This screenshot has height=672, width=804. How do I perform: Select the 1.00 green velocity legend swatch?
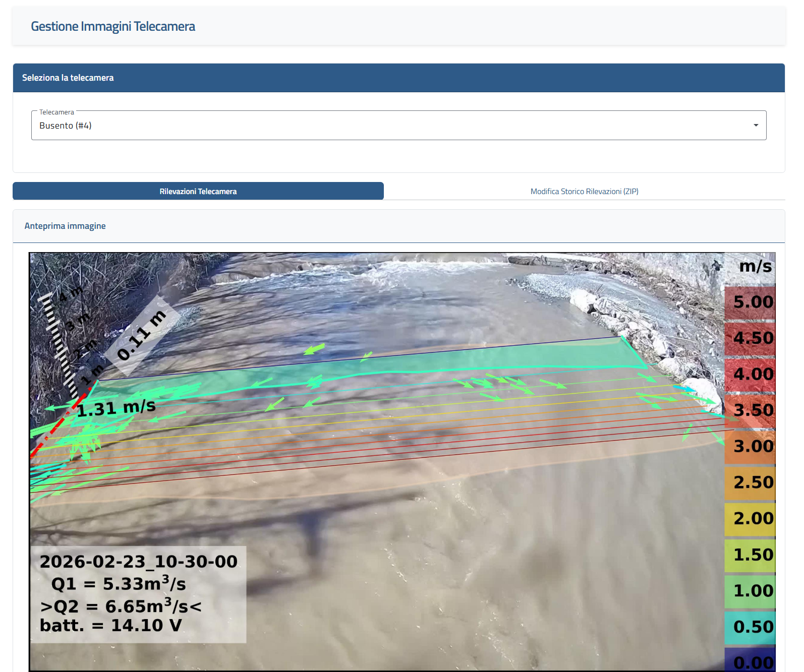tap(750, 590)
